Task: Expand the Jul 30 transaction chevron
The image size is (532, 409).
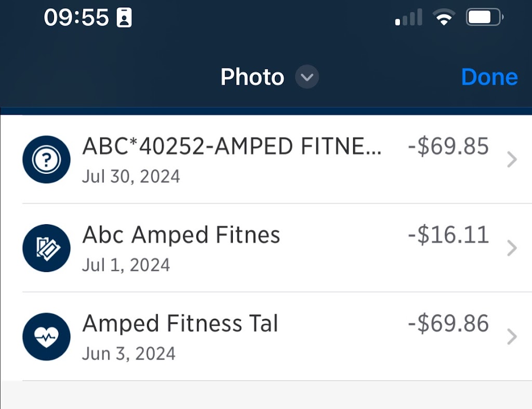Action: tap(512, 160)
